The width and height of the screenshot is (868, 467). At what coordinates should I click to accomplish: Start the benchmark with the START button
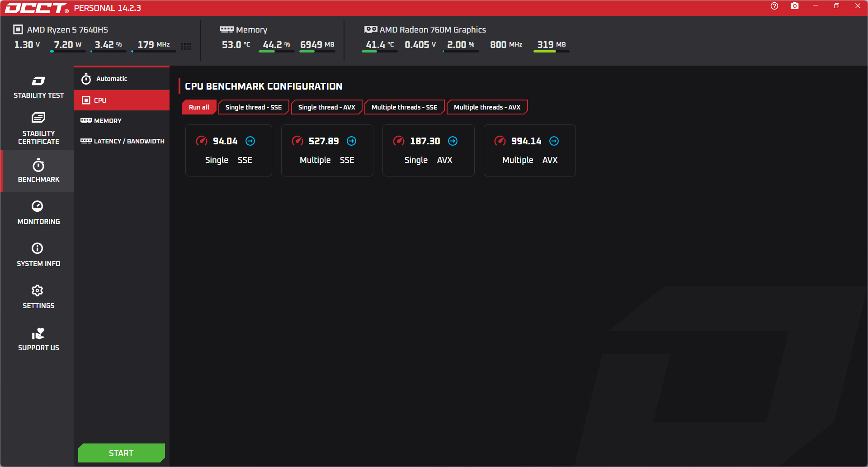pos(122,453)
